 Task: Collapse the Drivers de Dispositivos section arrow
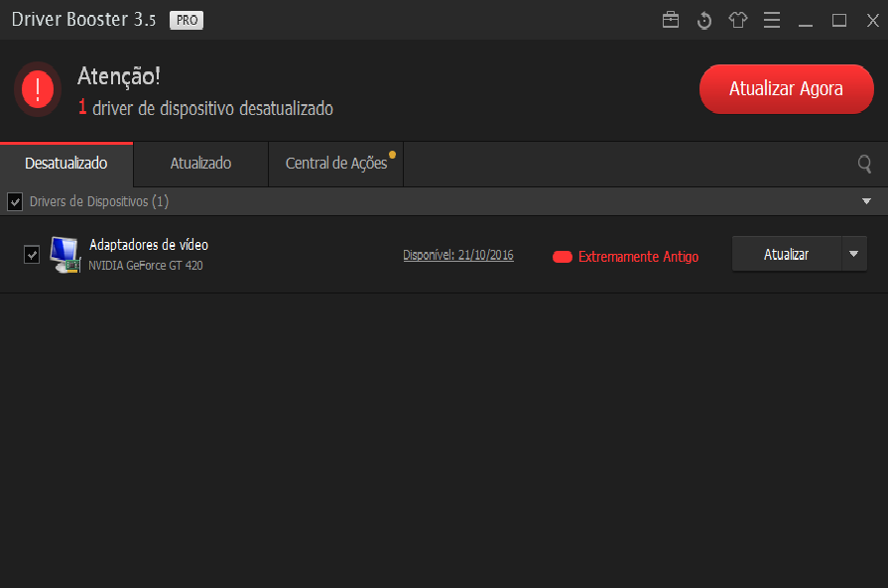pos(866,201)
